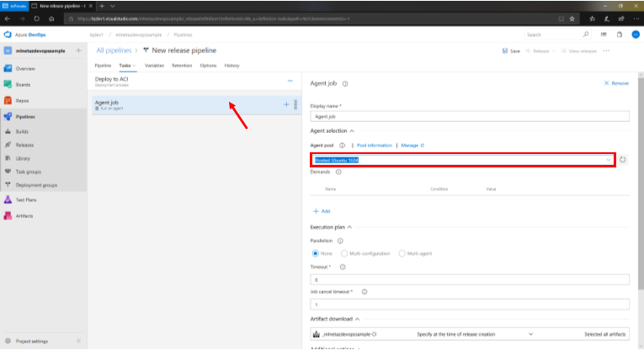Click the Save icon in the toolbar
Screen dimensions: 644x350
504,50
